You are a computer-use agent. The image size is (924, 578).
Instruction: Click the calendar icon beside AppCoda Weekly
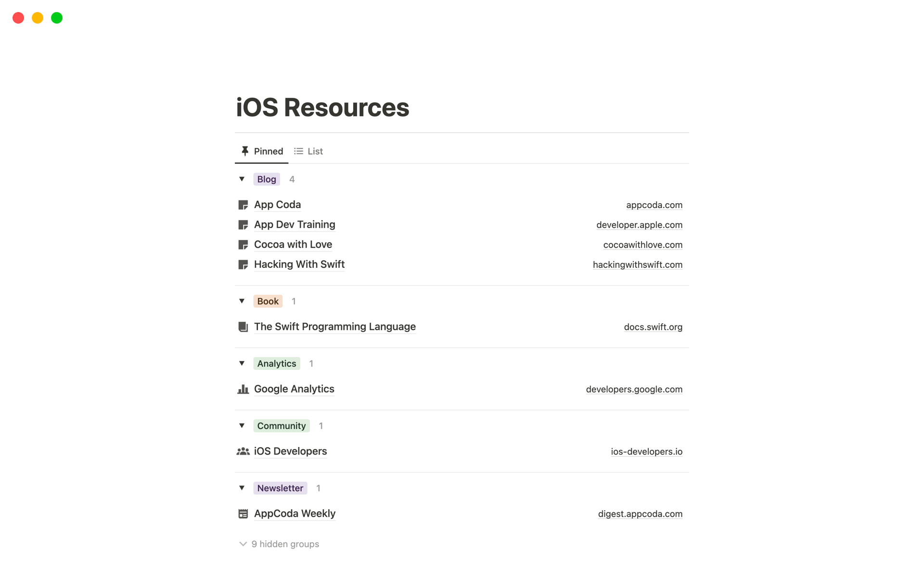point(243,514)
